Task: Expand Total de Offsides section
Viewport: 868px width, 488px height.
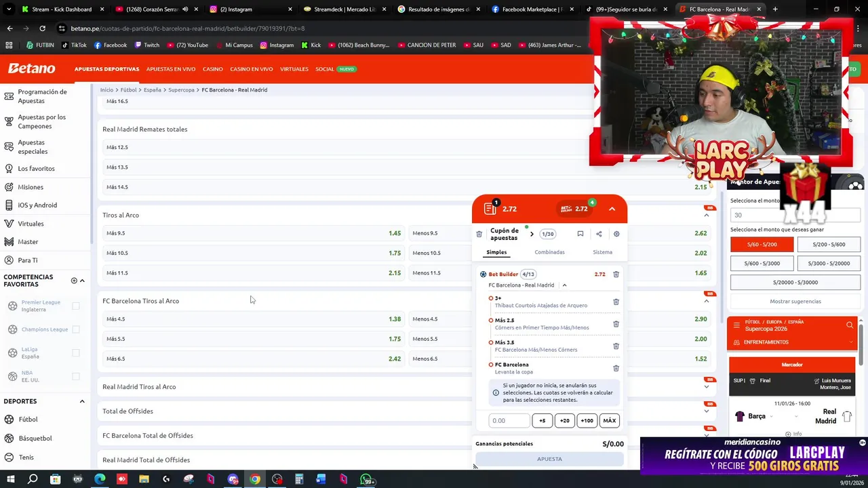Action: (x=707, y=411)
